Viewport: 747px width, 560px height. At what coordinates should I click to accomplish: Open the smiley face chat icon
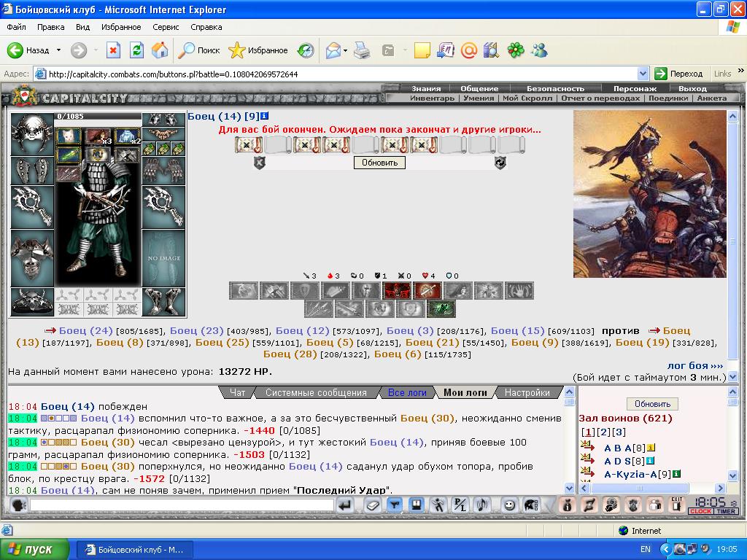(509, 505)
